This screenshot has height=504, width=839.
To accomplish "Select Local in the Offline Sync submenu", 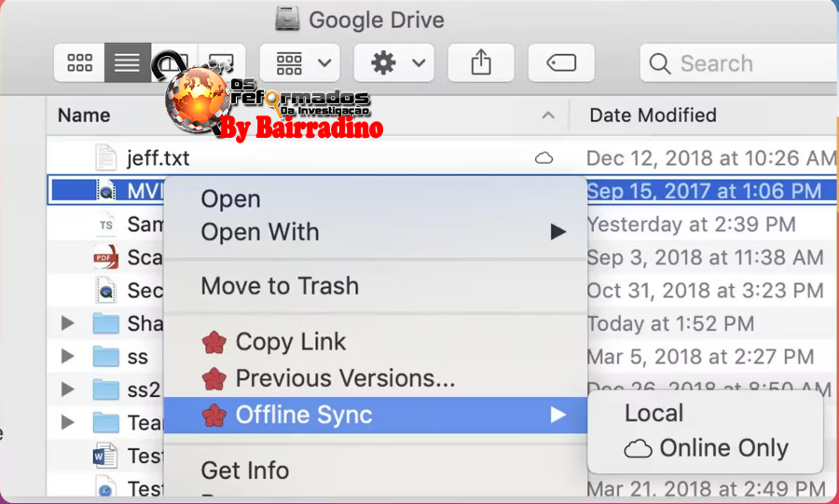I will 706,413.
